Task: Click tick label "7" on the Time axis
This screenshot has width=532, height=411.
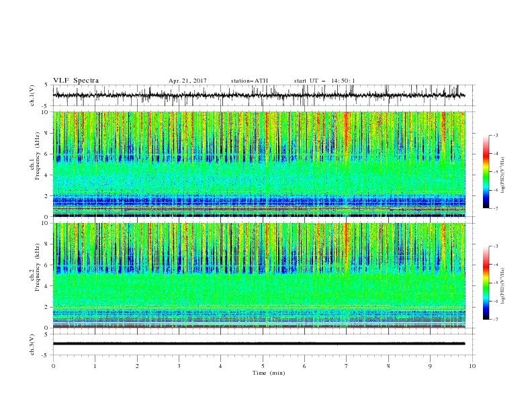Action: tap(347, 366)
